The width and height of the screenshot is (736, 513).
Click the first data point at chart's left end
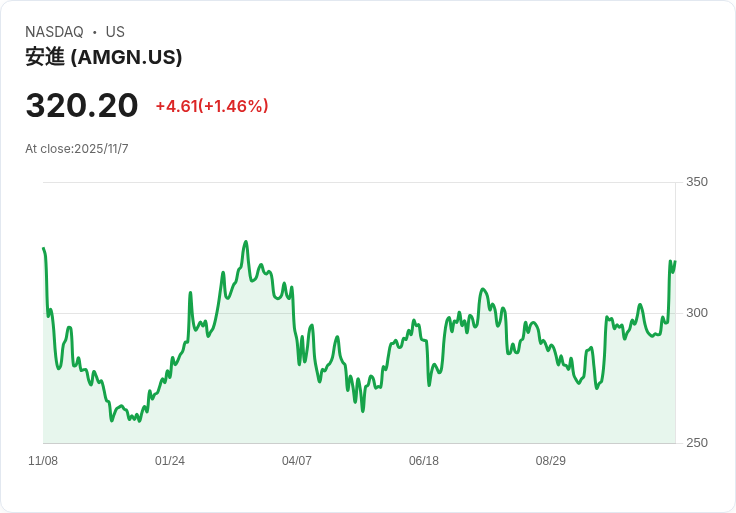pos(44,248)
